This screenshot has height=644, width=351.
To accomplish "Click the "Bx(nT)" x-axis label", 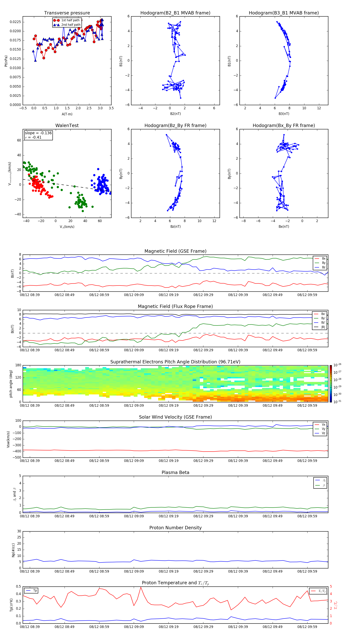I will [284, 227].
